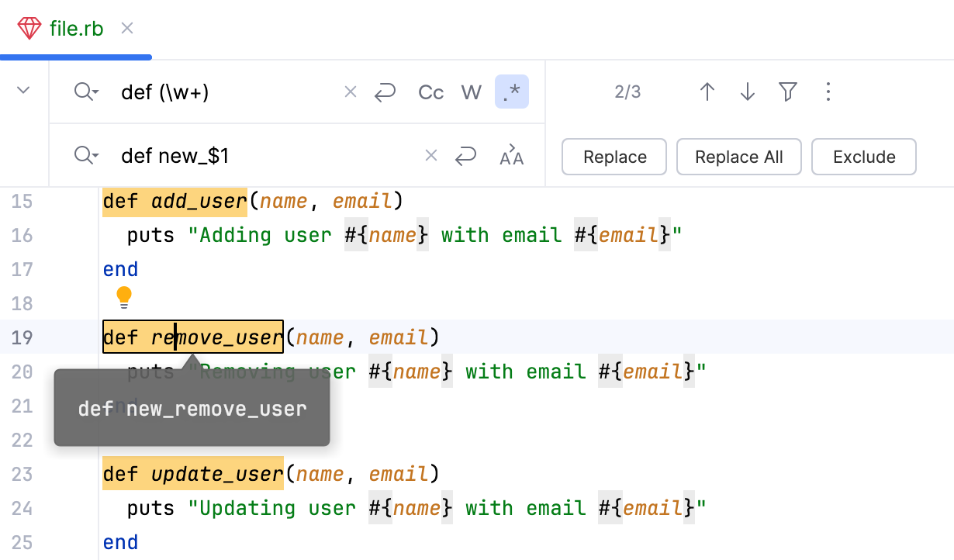This screenshot has width=954, height=560.
Task: Click the Exclude button
Action: [864, 157]
